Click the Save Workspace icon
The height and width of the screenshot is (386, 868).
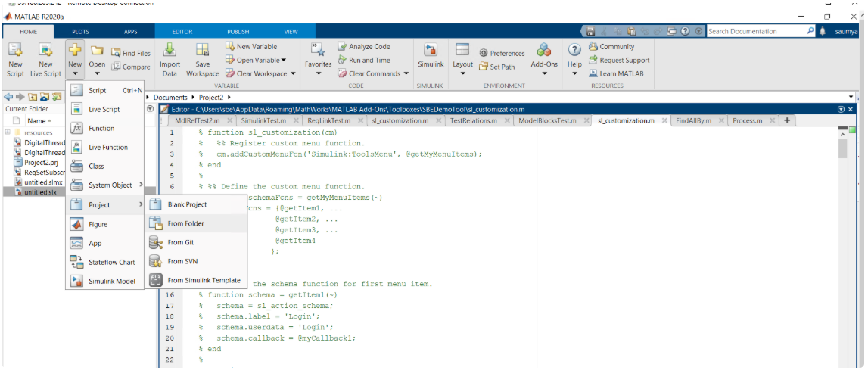(x=202, y=51)
